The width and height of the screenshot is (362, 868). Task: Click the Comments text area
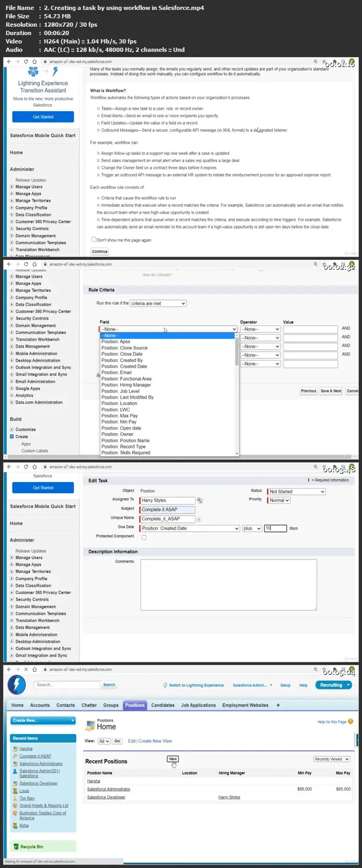click(x=229, y=585)
